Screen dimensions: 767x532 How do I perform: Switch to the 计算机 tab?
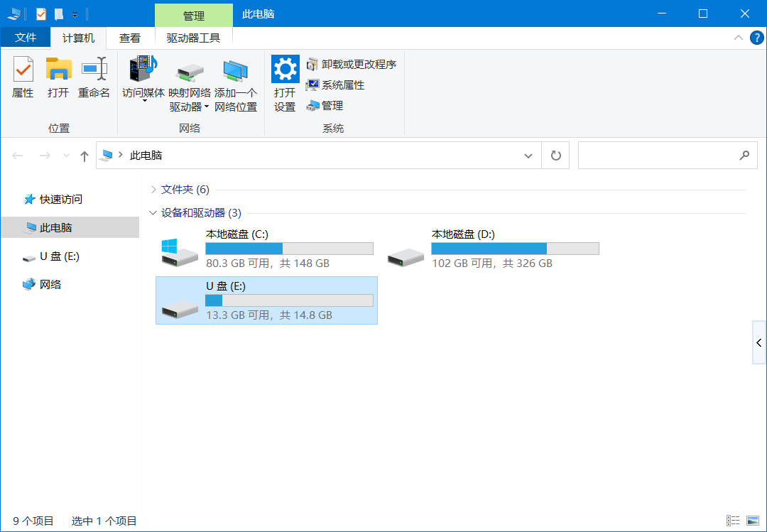pos(78,38)
